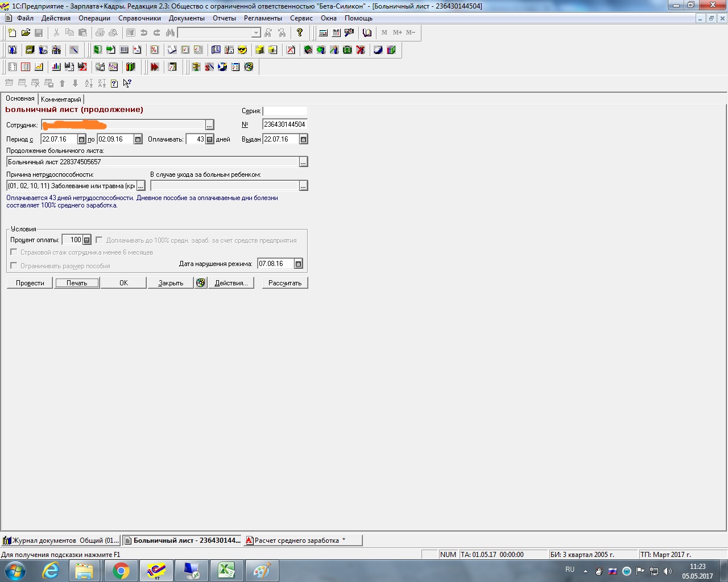Open the calendar picker for 'Выдан' date
The width and height of the screenshot is (728, 582).
click(303, 139)
